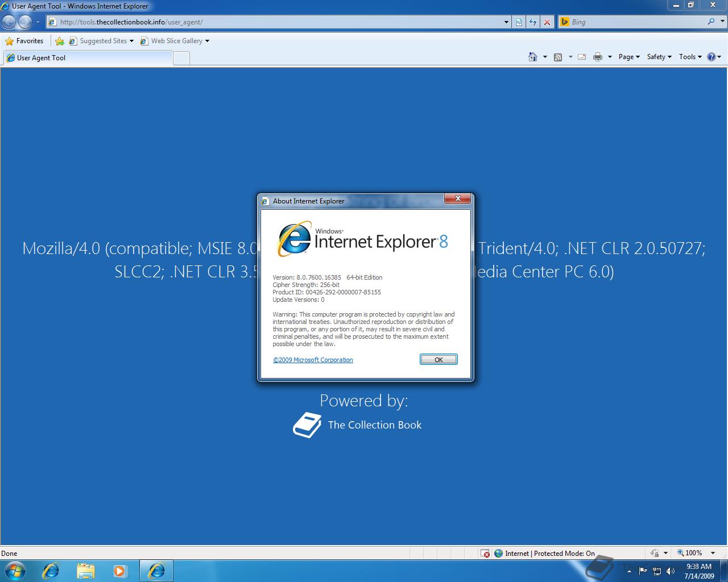Show hidden tray icons arrow
The height and width of the screenshot is (582, 728).
629,571
